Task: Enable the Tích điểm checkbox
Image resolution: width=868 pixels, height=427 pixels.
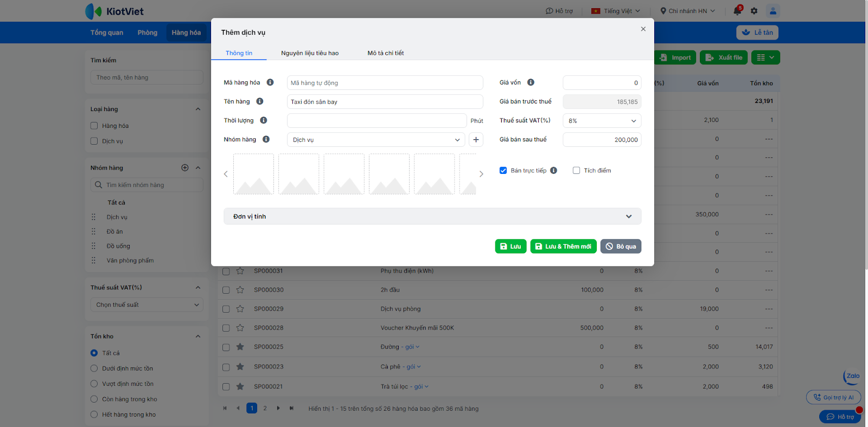Action: pyautogui.click(x=576, y=171)
